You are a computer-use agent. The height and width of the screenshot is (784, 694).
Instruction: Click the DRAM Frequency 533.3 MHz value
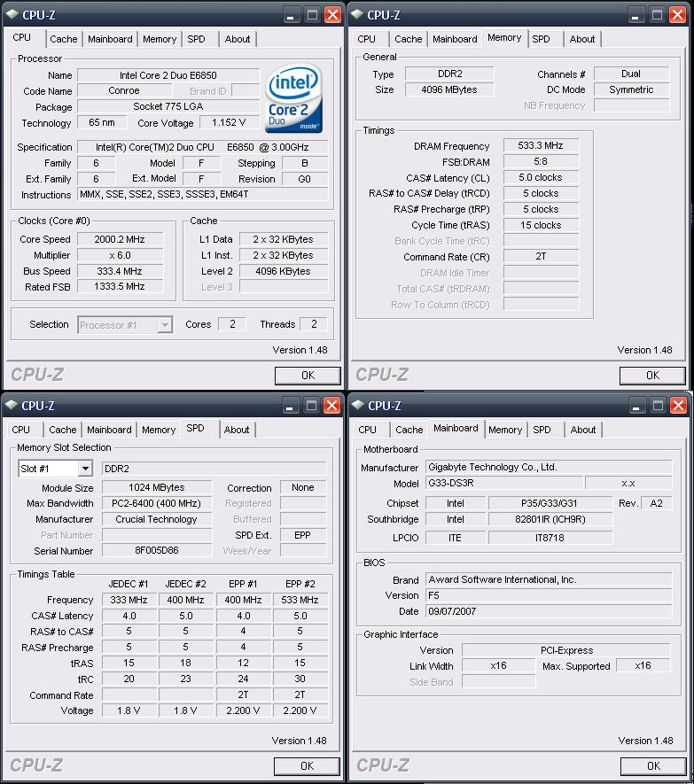pyautogui.click(x=541, y=145)
